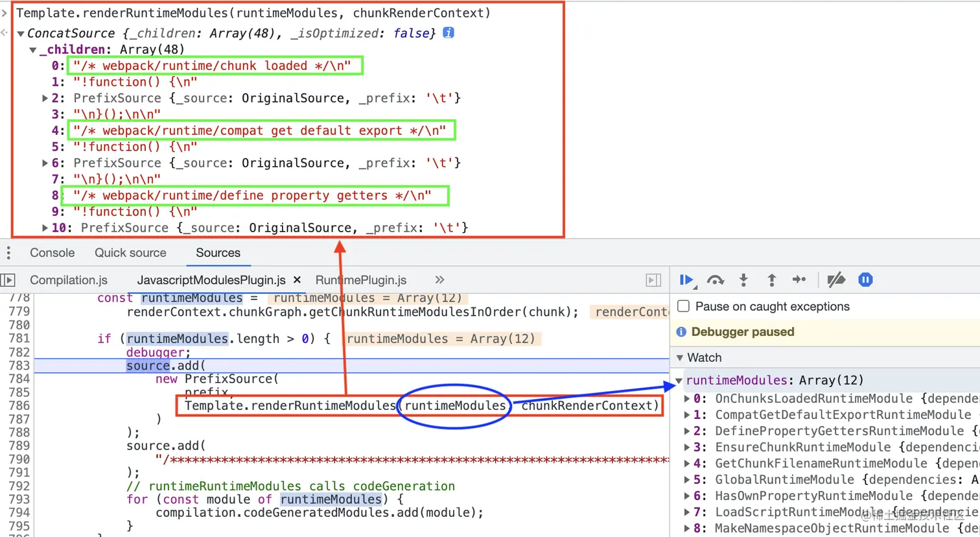Set breakpoint on line 781
This screenshot has height=537, width=980.
click(x=19, y=339)
